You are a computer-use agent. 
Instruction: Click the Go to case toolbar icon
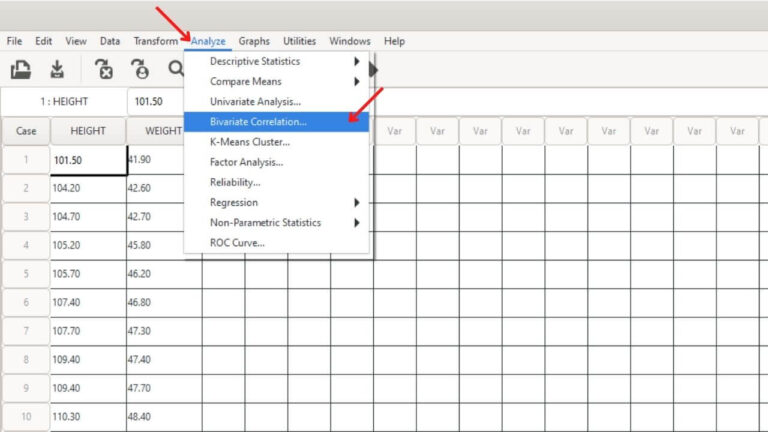pyautogui.click(x=140, y=70)
